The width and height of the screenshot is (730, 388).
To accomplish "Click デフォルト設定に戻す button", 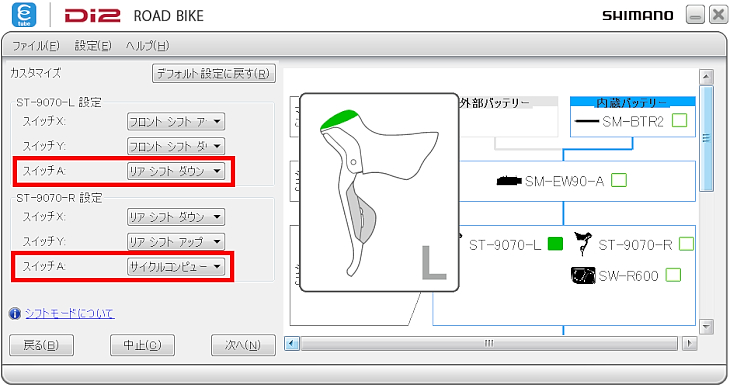I will pos(214,74).
